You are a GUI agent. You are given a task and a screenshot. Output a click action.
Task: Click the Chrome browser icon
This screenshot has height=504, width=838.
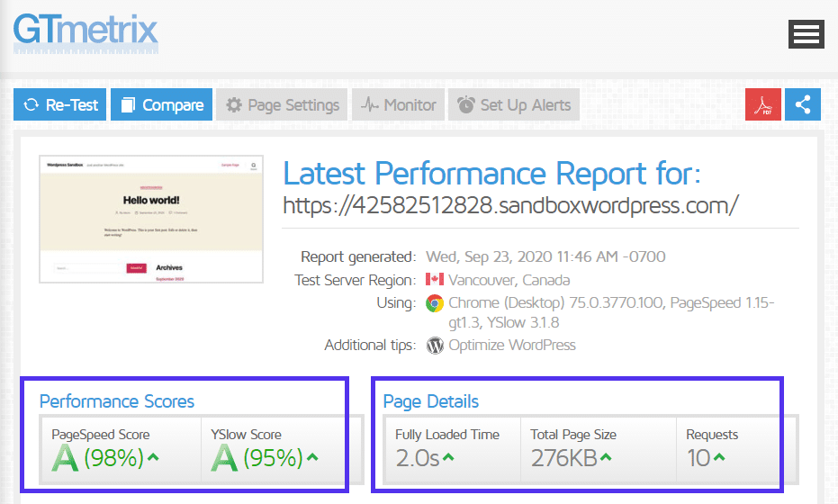tap(435, 303)
